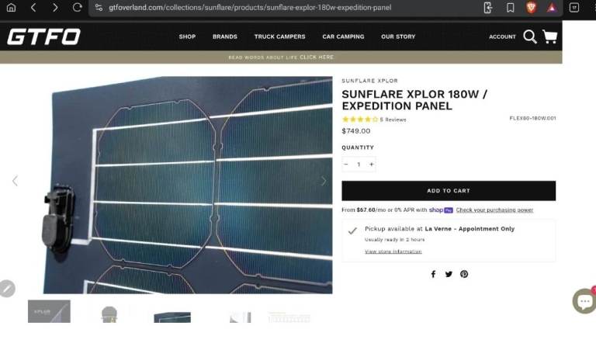Show previous product image arrow
This screenshot has width=596, height=364.
(x=15, y=181)
